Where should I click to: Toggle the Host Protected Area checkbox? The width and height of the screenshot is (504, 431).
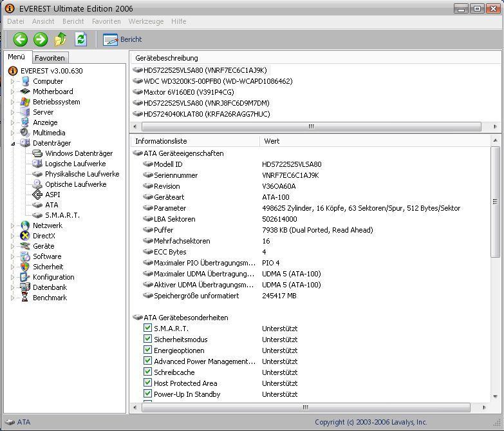[x=147, y=383]
